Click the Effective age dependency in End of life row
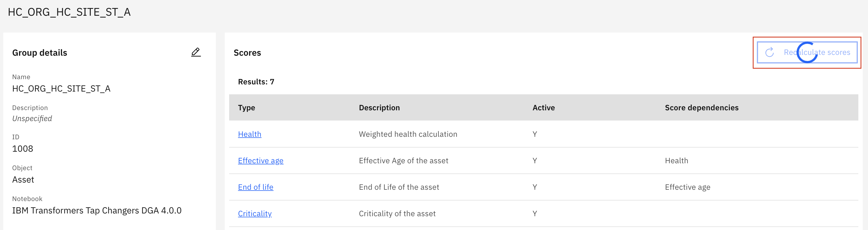Screen dimensions: 868x230 pyautogui.click(x=687, y=187)
